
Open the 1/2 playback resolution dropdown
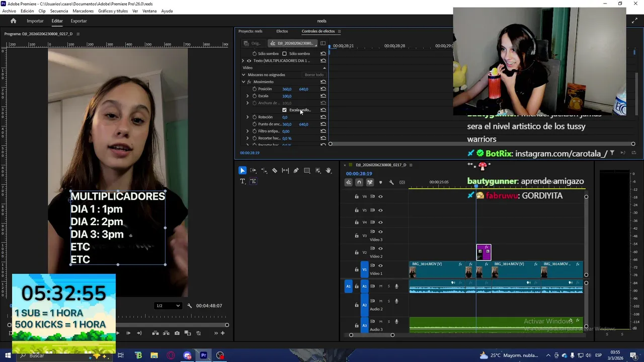tap(168, 306)
